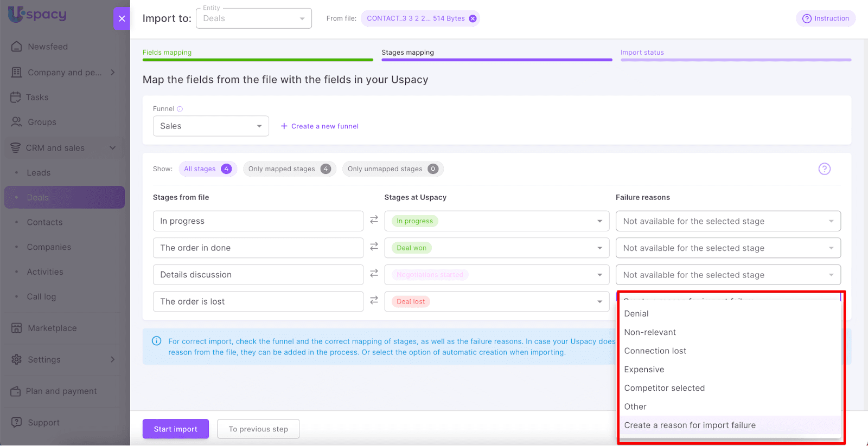Open the Instruction help button
The image size is (868, 446).
coord(825,18)
